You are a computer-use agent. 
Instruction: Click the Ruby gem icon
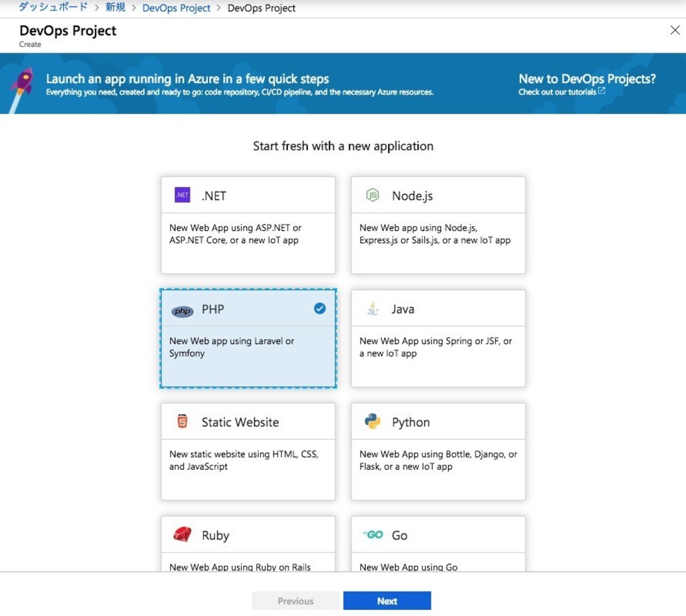click(182, 534)
